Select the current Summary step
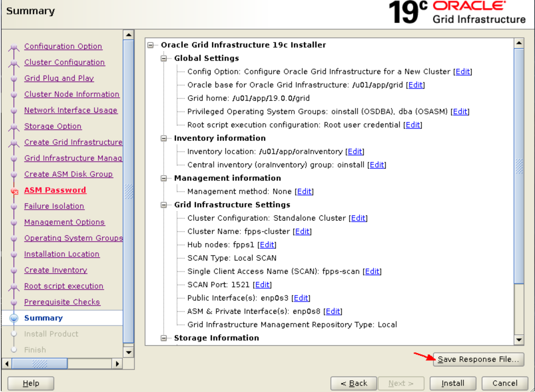 click(44, 318)
